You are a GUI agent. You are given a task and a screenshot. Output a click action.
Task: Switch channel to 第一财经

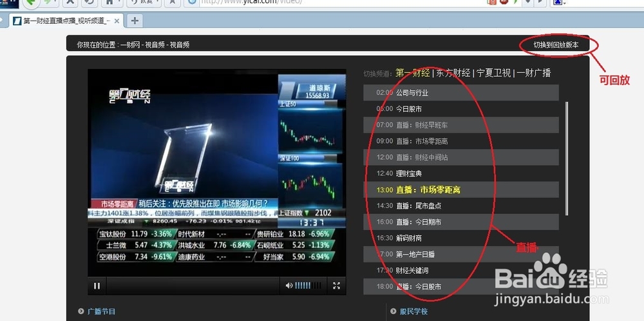coord(412,73)
